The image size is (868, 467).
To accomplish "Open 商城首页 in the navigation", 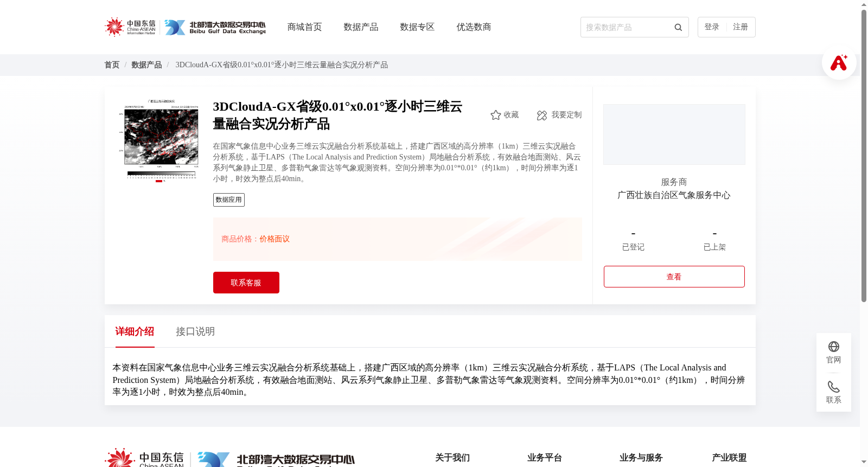I will click(304, 27).
